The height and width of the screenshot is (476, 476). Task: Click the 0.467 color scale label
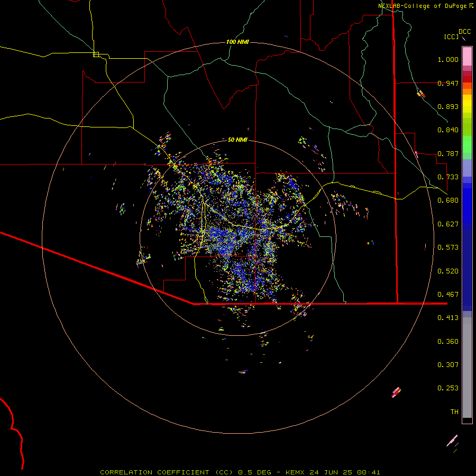448,295
